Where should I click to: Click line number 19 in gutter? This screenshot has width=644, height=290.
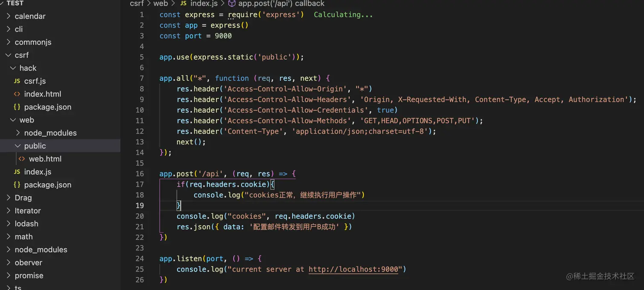[x=140, y=205]
